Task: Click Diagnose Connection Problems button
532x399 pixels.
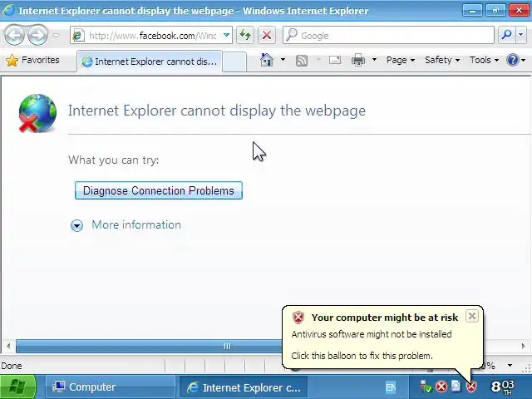Action: click(x=159, y=190)
